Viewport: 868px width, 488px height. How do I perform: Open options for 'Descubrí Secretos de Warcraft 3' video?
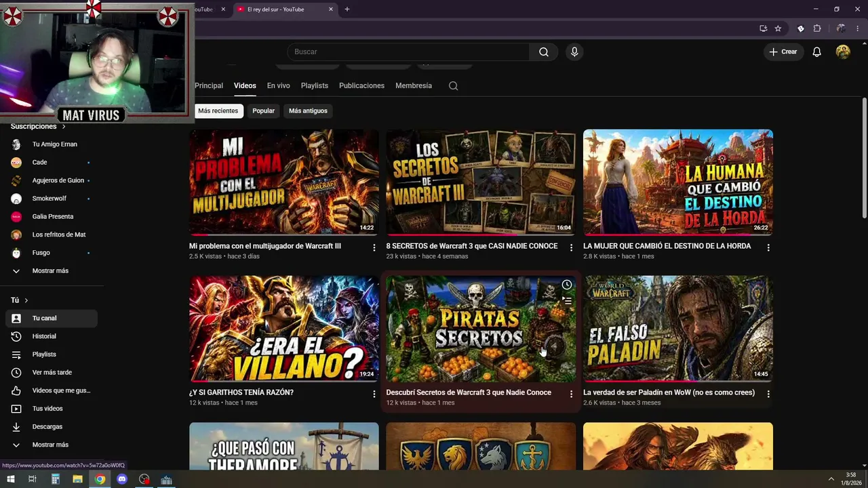(571, 394)
